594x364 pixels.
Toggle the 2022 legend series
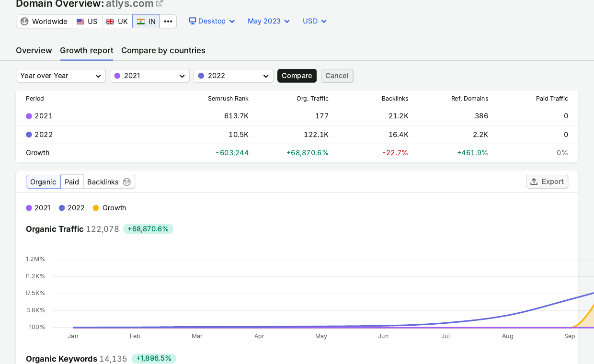(72, 208)
